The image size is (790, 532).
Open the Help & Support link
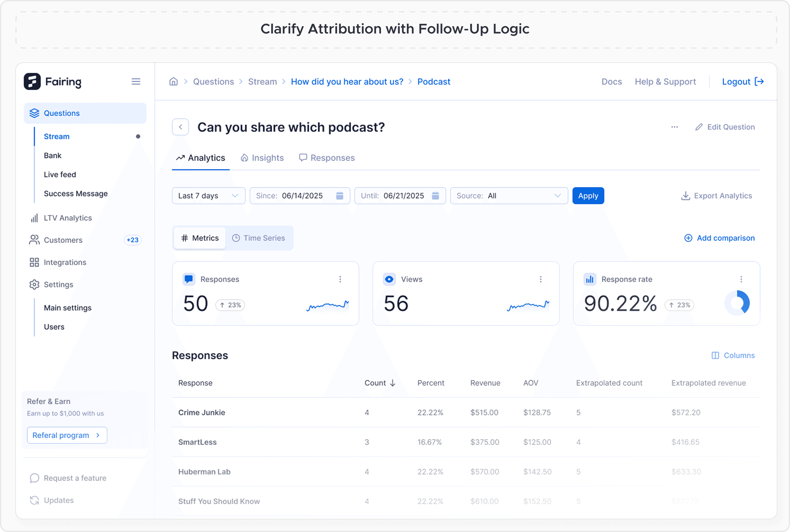(665, 81)
